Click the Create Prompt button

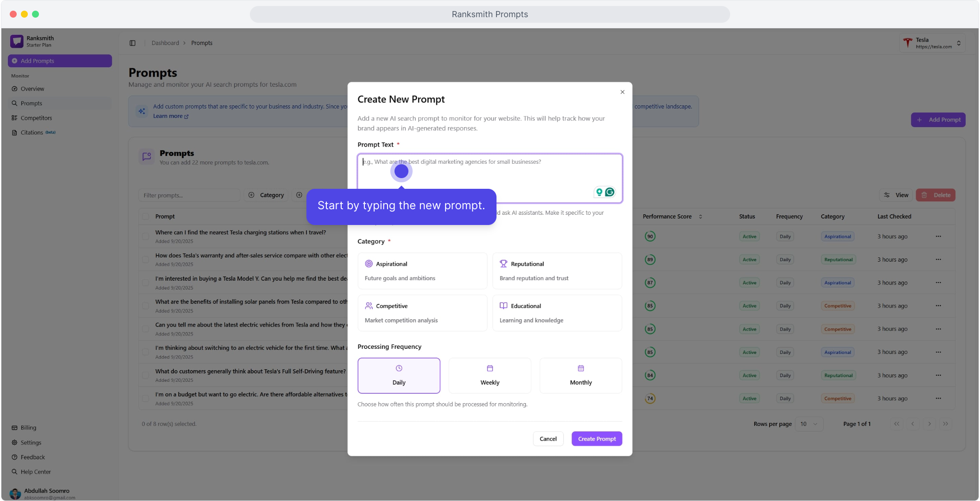pyautogui.click(x=597, y=439)
